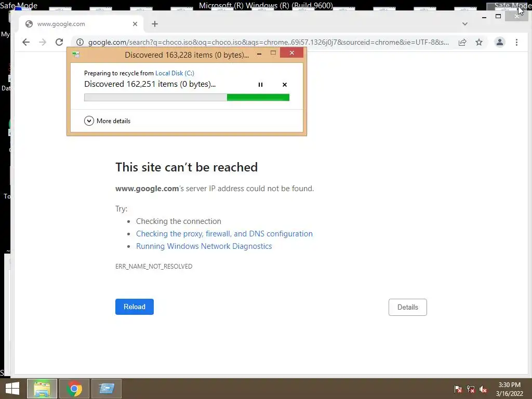
Task: Pause the recycle operation
Action: pos(260,85)
